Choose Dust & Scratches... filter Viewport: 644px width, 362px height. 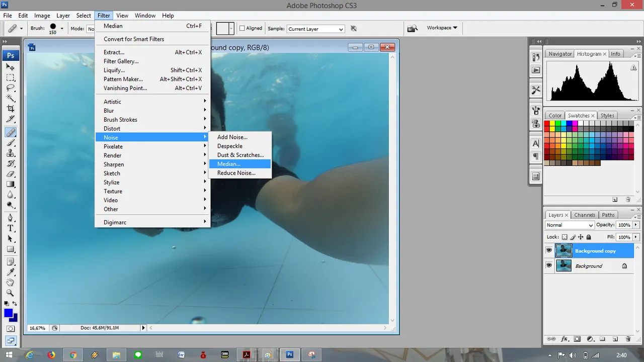coord(240,155)
